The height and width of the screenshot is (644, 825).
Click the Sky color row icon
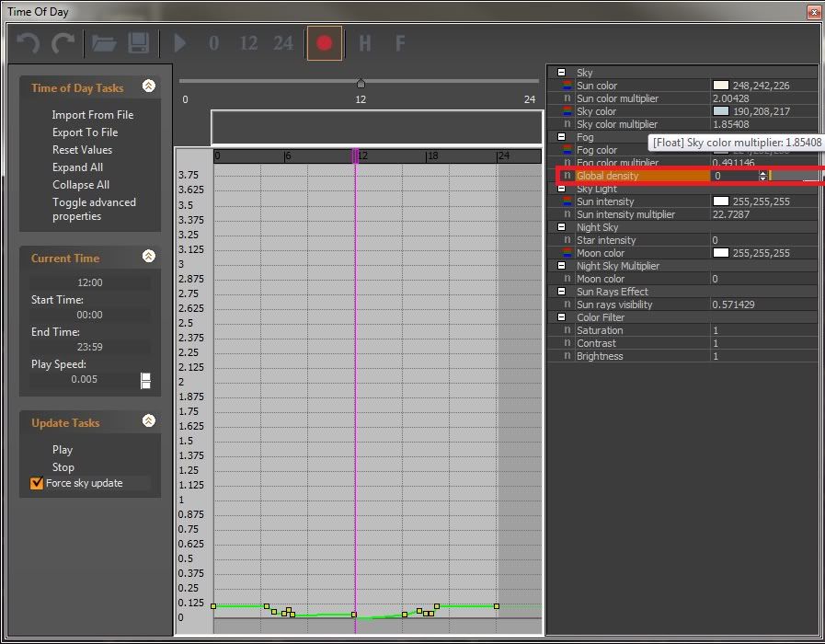[567, 111]
